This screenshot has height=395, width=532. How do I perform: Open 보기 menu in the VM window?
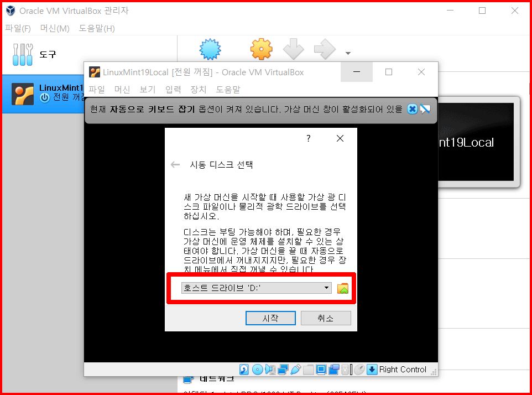(148, 89)
